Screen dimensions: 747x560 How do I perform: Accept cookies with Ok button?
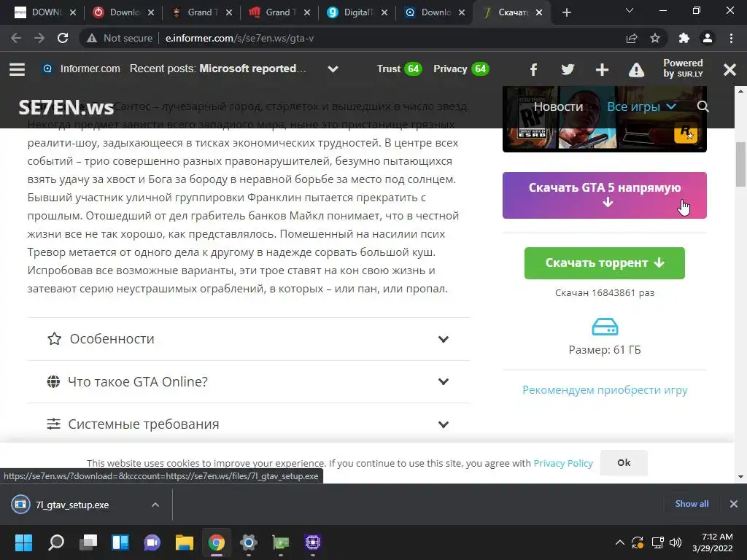tap(624, 463)
